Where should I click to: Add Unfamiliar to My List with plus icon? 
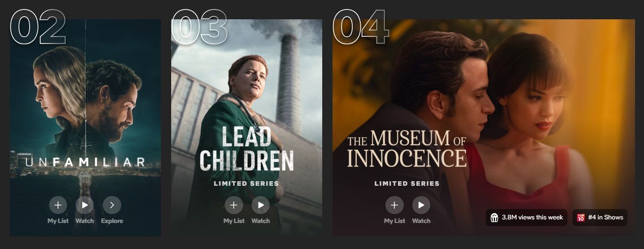[58, 205]
